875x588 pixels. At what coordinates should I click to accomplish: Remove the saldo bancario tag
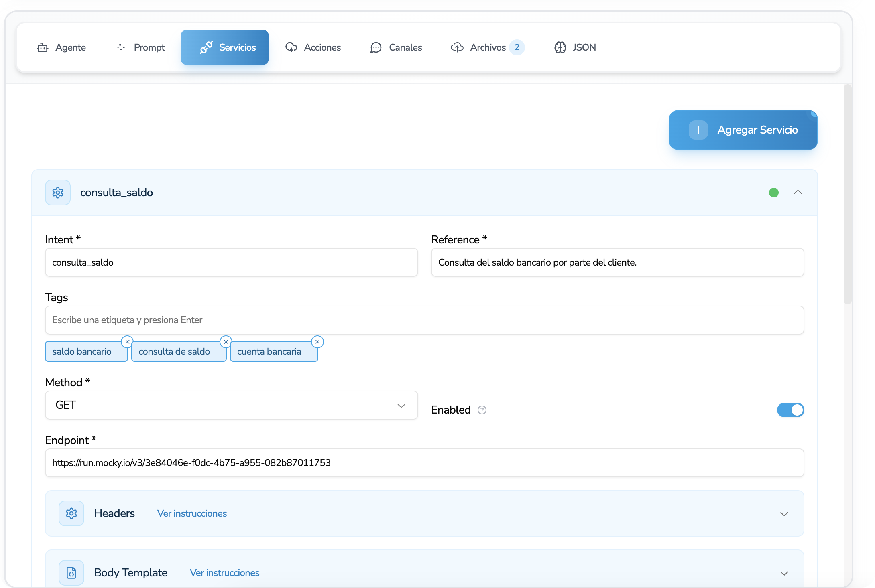127,342
